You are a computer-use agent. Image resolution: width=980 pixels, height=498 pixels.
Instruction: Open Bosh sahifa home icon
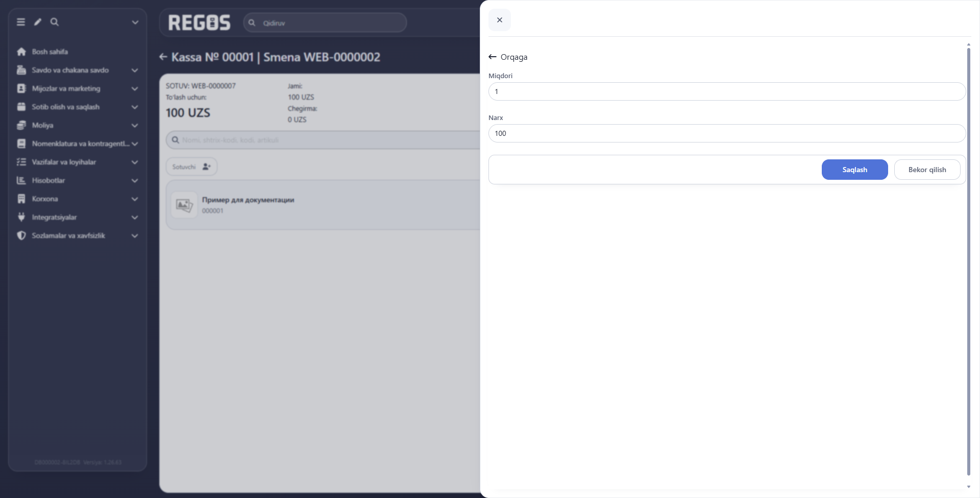[x=21, y=52]
